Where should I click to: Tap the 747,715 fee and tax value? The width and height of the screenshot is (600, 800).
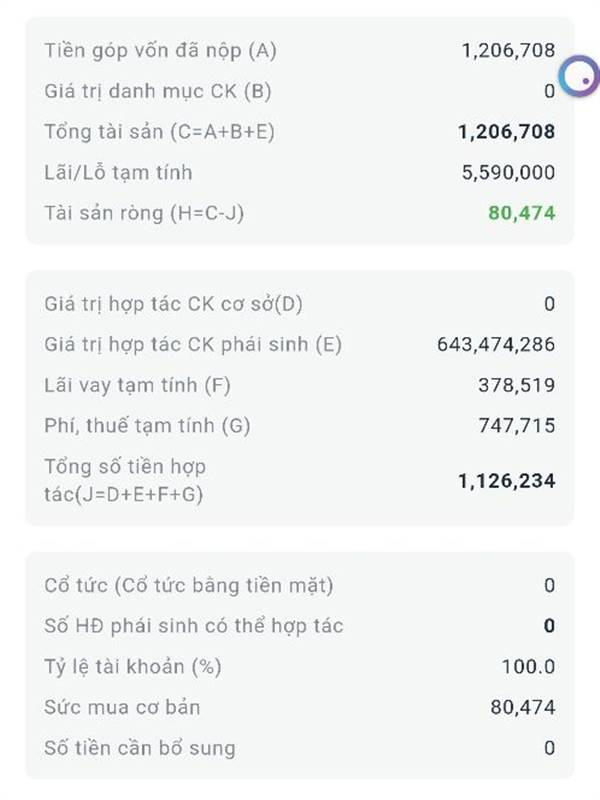point(516,426)
